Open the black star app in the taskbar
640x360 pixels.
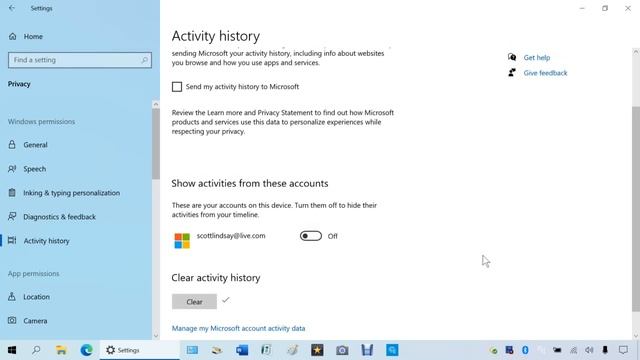point(317,350)
